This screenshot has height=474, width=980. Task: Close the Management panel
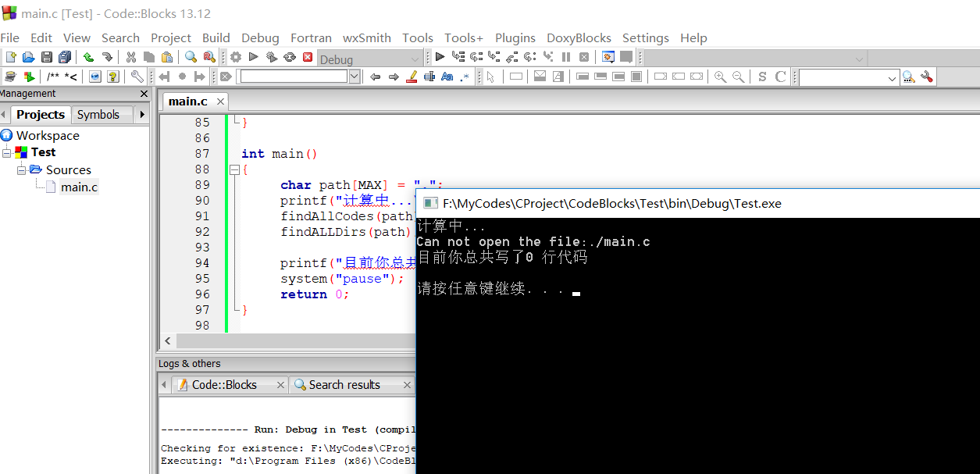[x=144, y=94]
